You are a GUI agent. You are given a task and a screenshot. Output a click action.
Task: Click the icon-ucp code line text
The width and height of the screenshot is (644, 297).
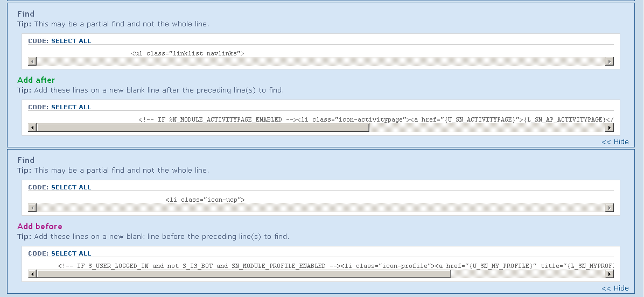pyautogui.click(x=205, y=200)
